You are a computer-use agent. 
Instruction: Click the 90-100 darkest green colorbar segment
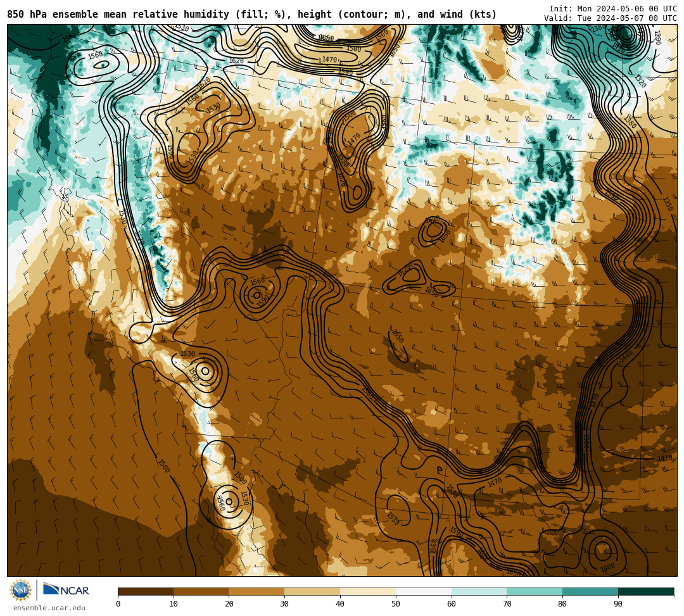[646, 591]
